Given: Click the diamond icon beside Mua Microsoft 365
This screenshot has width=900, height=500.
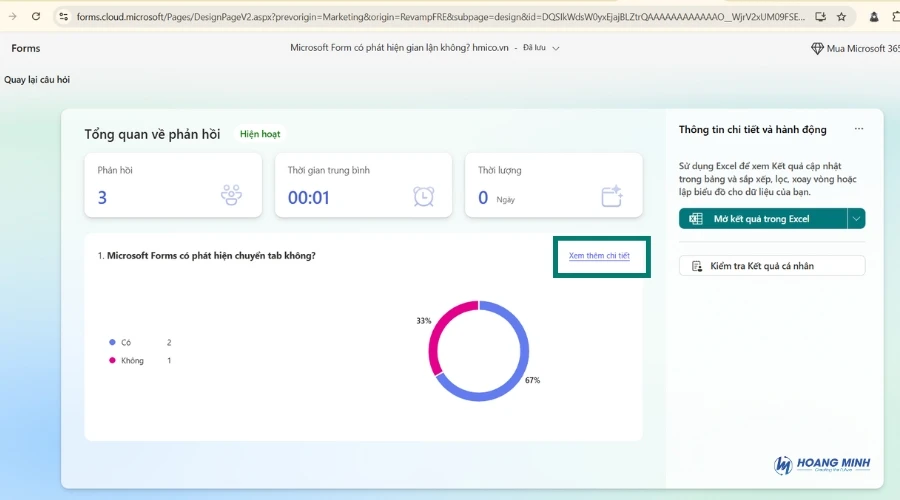Looking at the screenshot, I should pos(817,49).
